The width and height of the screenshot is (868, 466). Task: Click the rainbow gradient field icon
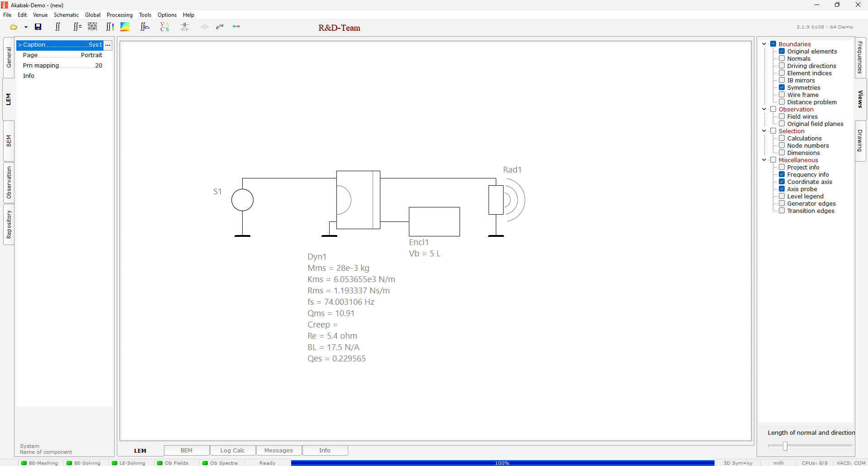pyautogui.click(x=125, y=27)
